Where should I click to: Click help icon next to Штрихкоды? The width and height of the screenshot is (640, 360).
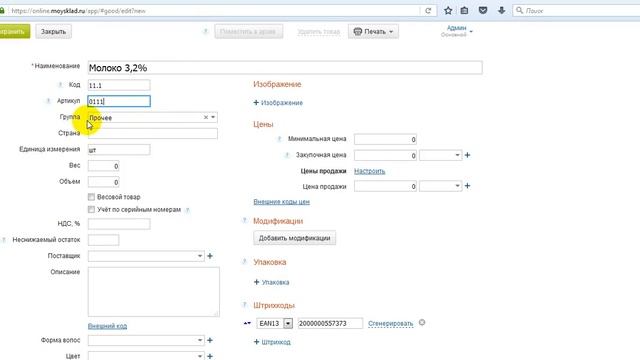point(244,304)
